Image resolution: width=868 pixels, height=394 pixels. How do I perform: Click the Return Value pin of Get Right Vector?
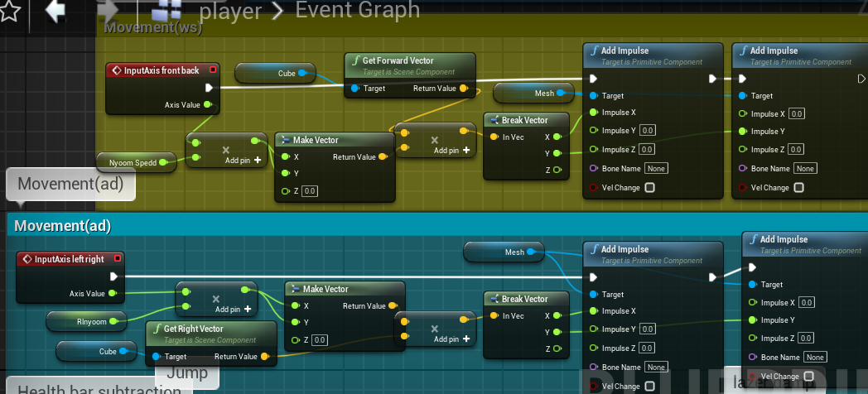point(264,357)
